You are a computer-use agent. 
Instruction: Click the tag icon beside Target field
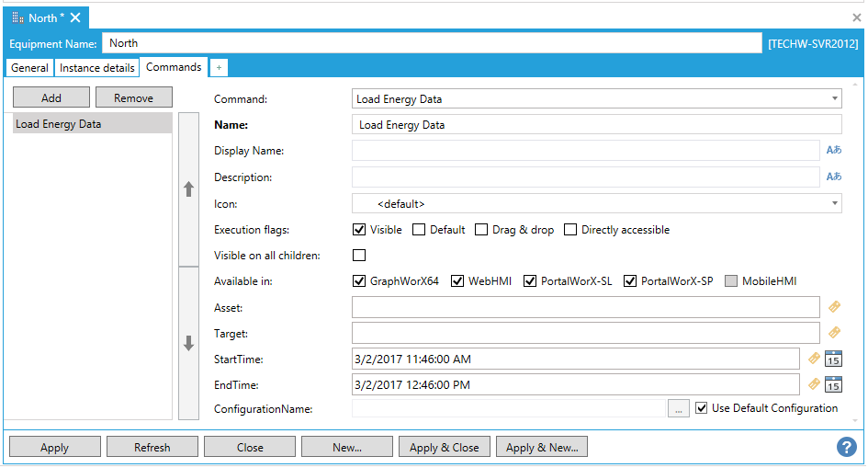pos(834,333)
